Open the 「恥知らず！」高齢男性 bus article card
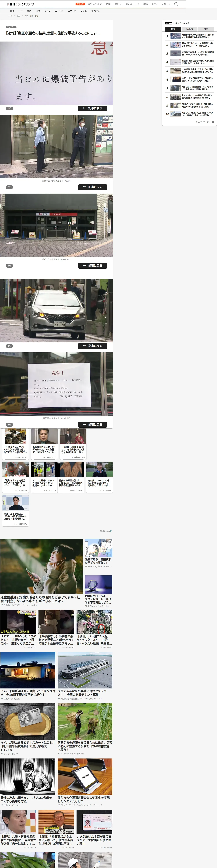217x868 pixels. click(15, 477)
